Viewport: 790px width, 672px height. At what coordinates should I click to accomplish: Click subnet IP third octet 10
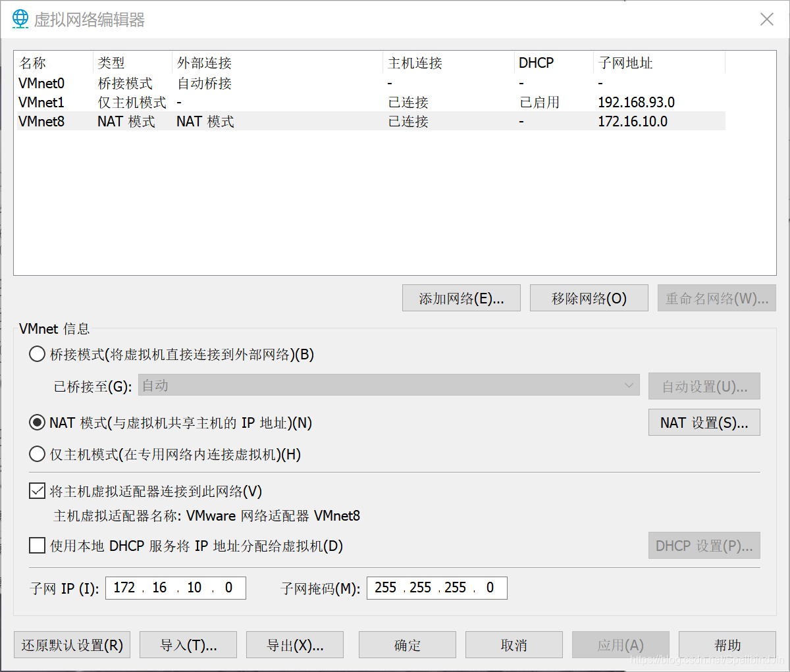195,588
